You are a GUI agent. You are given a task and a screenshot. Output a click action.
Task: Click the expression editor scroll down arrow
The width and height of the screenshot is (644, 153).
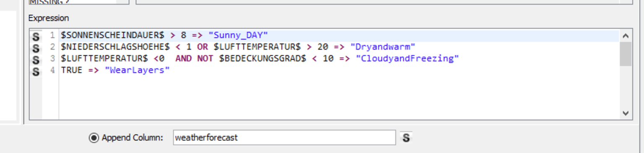(626, 113)
